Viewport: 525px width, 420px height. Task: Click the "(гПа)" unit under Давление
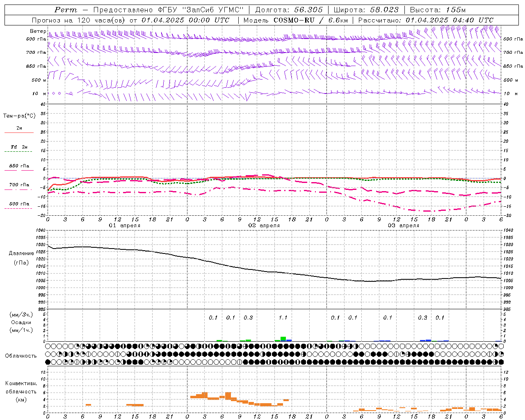tap(21, 262)
